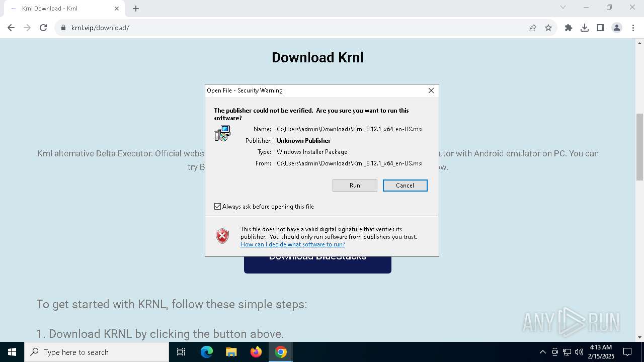Viewport: 644px width, 362px height.
Task: Toggle Chrome side panel icon
Action: pos(601,28)
